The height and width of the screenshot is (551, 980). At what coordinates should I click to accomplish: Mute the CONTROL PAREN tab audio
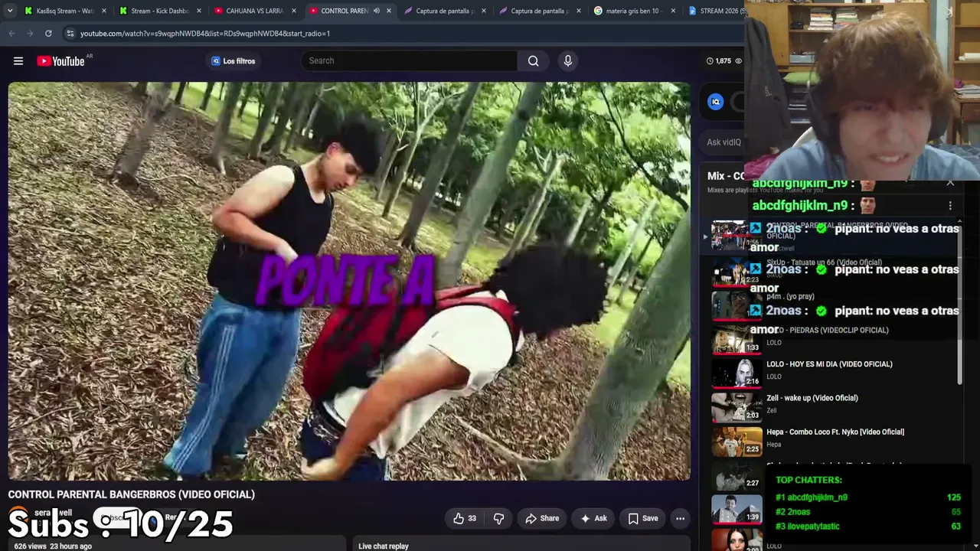(x=376, y=11)
